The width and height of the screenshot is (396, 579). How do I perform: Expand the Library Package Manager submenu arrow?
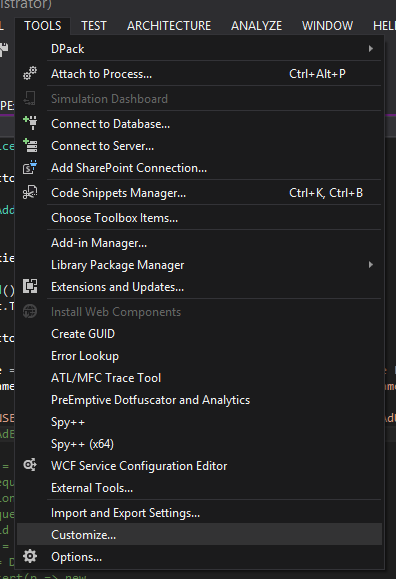[x=371, y=264]
